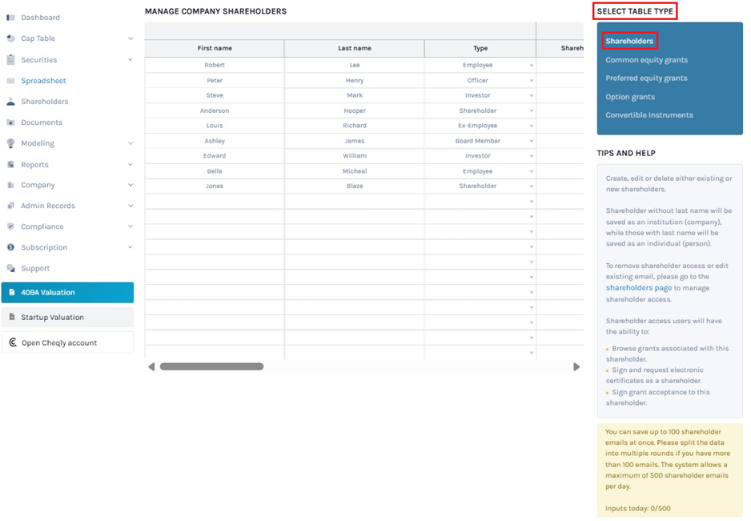Viewport: 751px width, 521px height.
Task: Click the Board Member type cell
Action: pyautogui.click(x=478, y=141)
